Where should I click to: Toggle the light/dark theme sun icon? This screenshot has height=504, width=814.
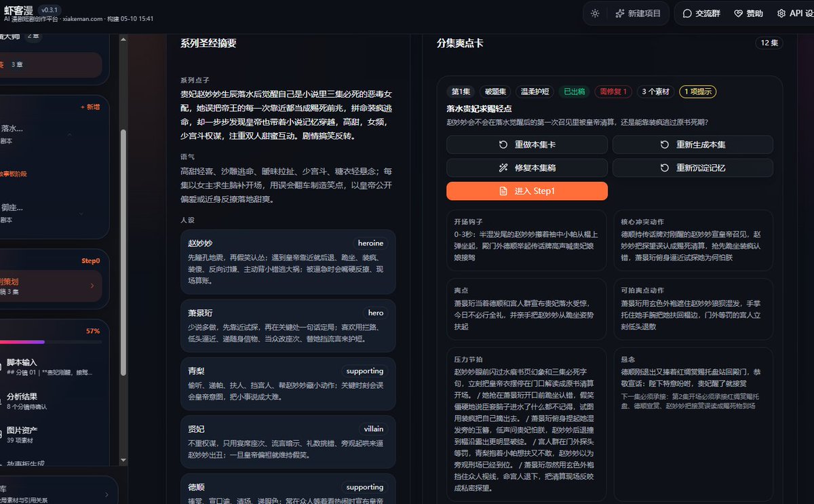[x=595, y=14]
